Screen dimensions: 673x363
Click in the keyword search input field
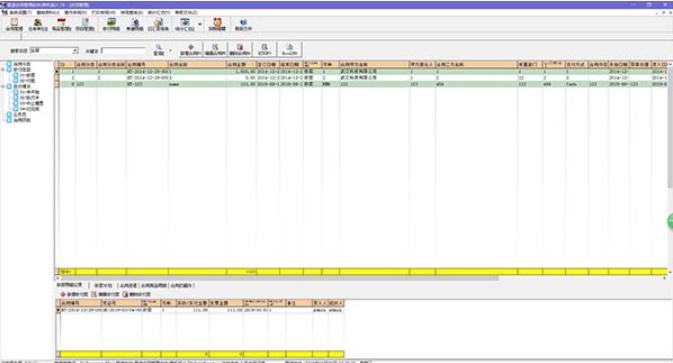click(x=124, y=51)
